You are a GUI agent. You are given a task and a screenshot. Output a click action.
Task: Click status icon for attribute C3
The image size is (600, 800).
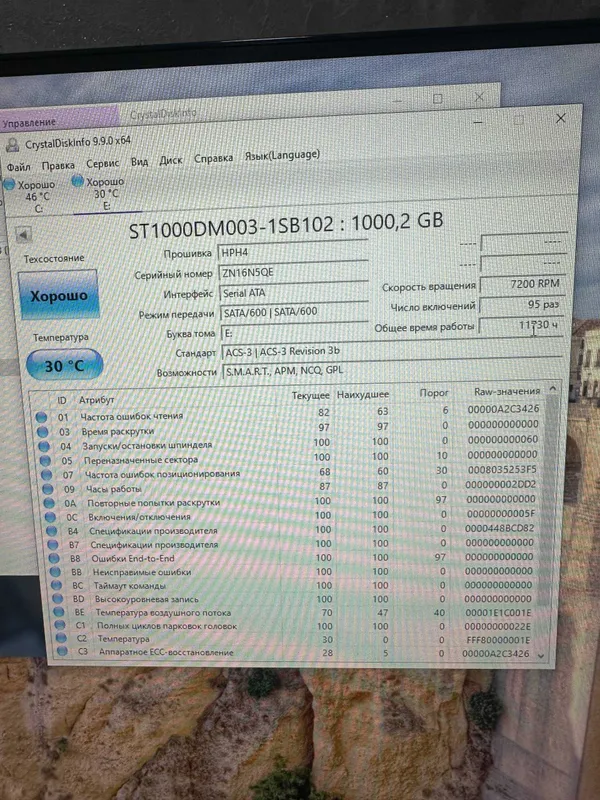[62, 651]
